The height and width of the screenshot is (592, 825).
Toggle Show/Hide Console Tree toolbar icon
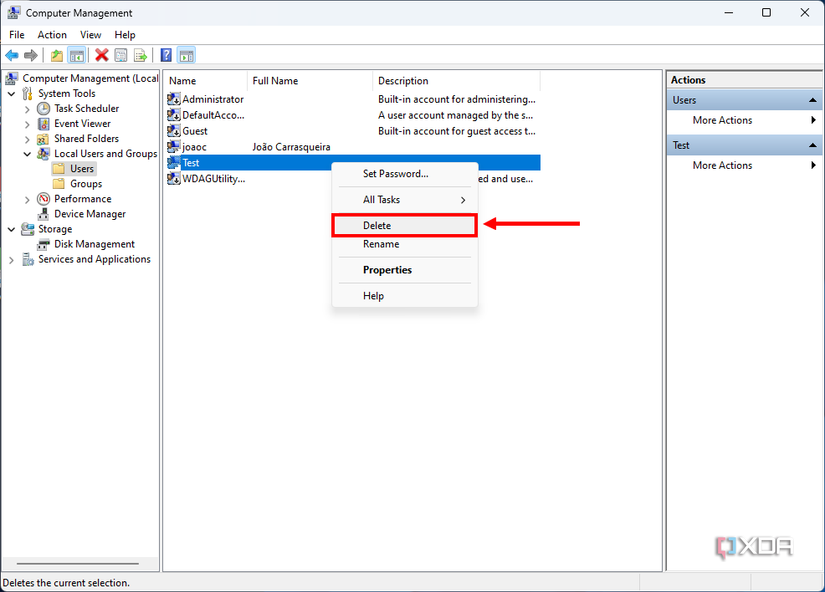(x=77, y=55)
